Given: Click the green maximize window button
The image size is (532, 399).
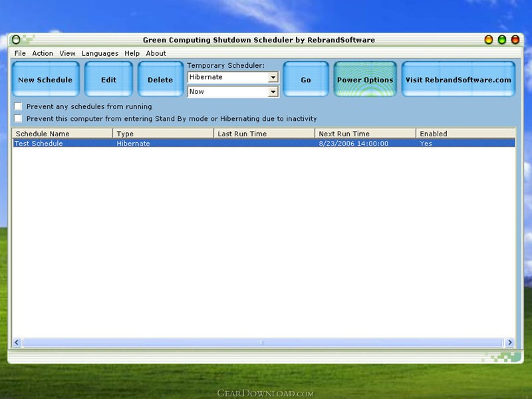Looking at the screenshot, I should tap(502, 40).
